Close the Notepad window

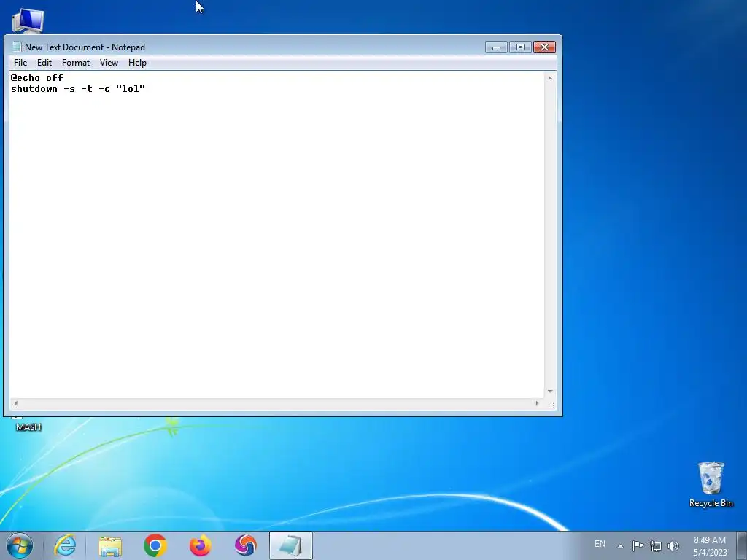pyautogui.click(x=544, y=47)
